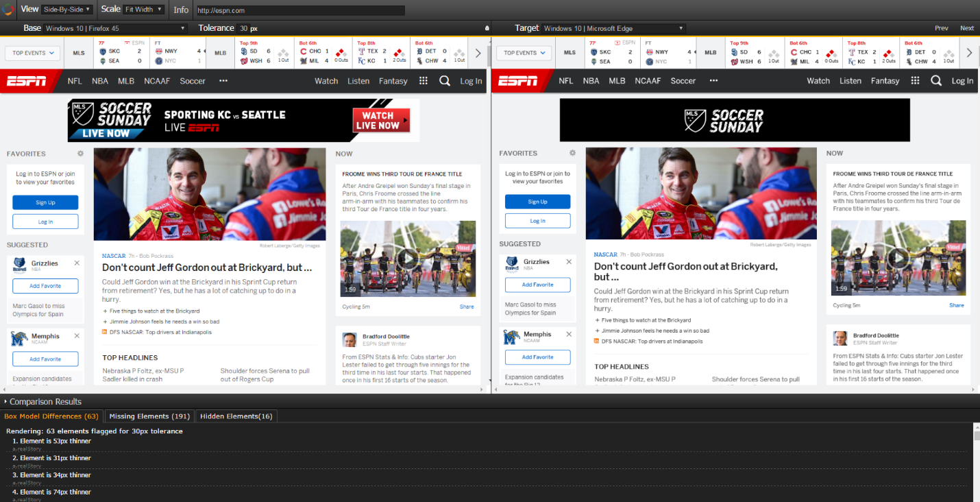Open NFL menu in base pane

coord(75,81)
